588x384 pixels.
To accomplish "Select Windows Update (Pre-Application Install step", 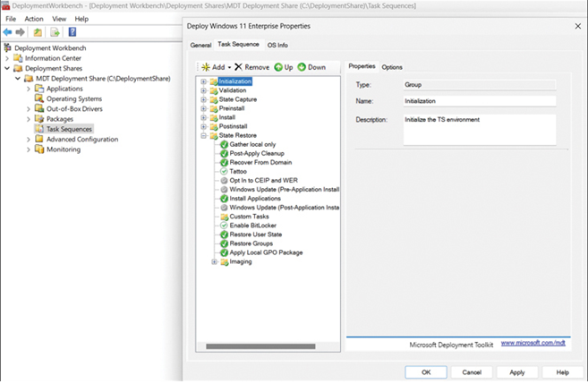I will pyautogui.click(x=285, y=190).
